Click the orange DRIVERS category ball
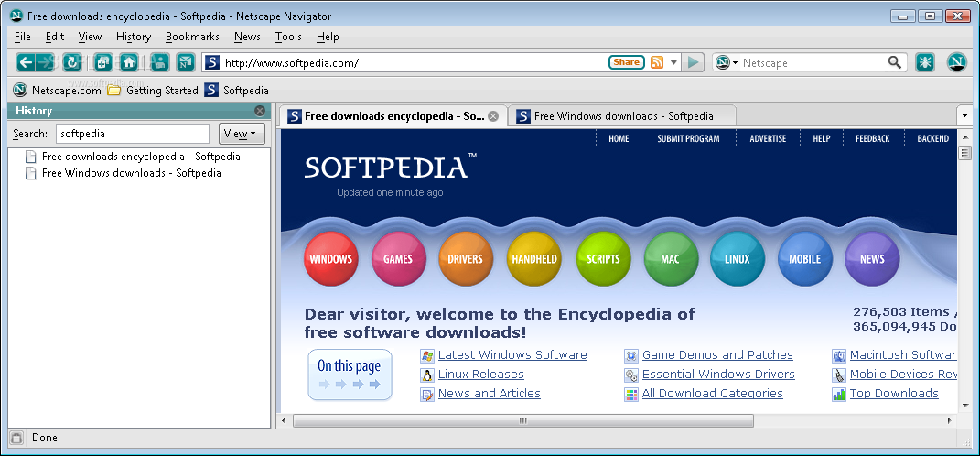 466,258
